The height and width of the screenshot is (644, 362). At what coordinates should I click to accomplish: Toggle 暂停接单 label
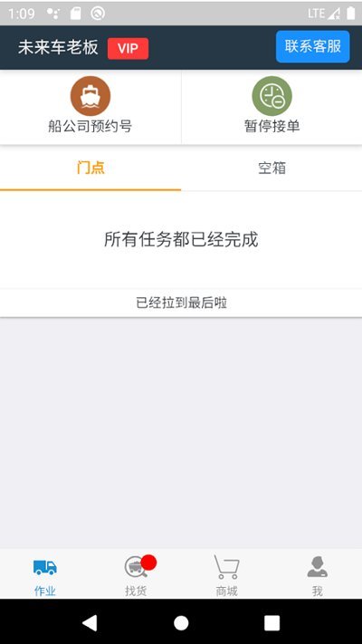point(271,126)
